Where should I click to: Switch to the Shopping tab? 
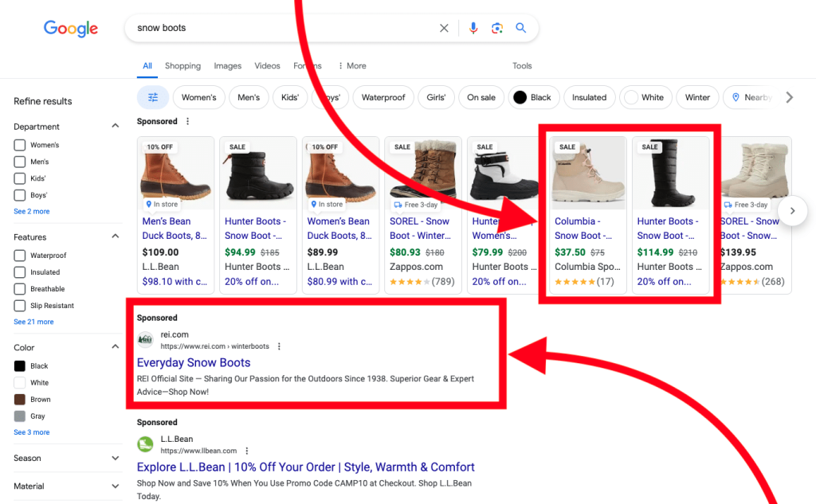click(182, 66)
